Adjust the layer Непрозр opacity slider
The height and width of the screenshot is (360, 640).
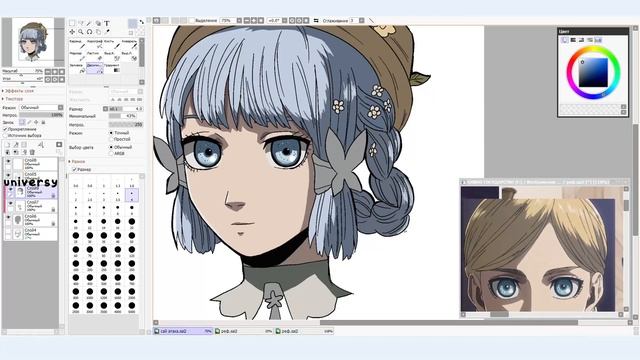[x=42, y=115]
